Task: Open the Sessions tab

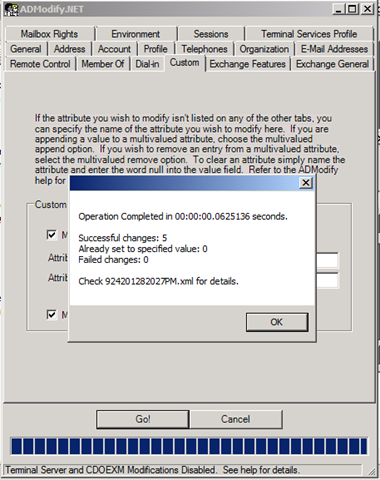Action: tap(211, 34)
